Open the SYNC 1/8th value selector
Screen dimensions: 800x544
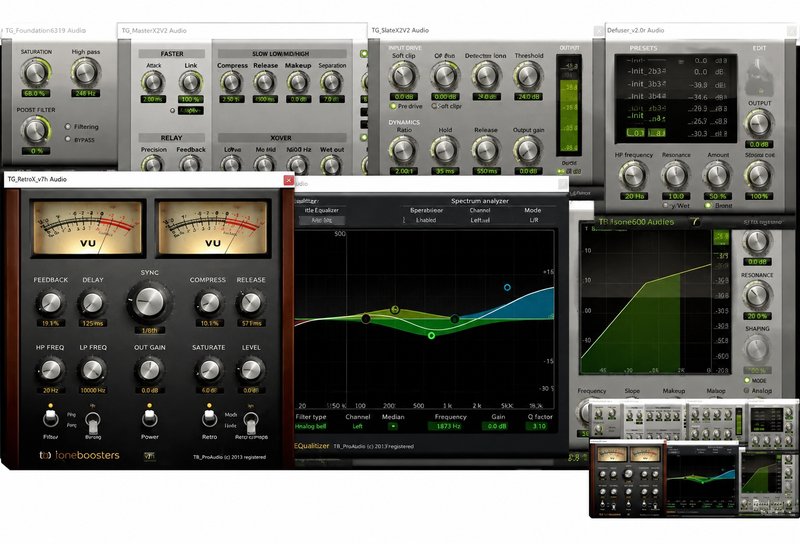[x=149, y=330]
